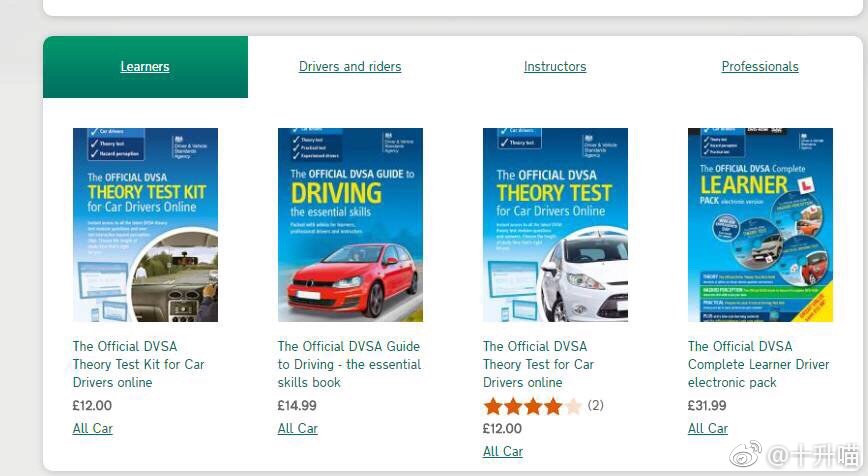Viewport: 868px width, 476px height.
Task: Open Guide to Driving book cover
Action: pyautogui.click(x=350, y=225)
